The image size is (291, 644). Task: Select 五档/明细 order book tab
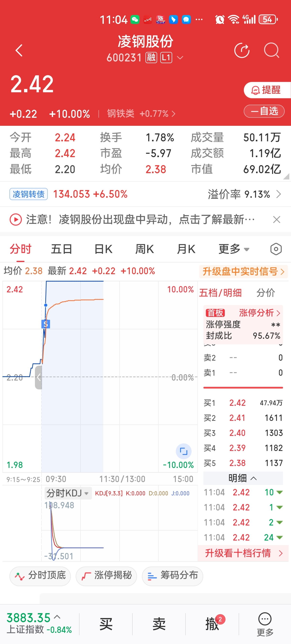click(x=220, y=293)
